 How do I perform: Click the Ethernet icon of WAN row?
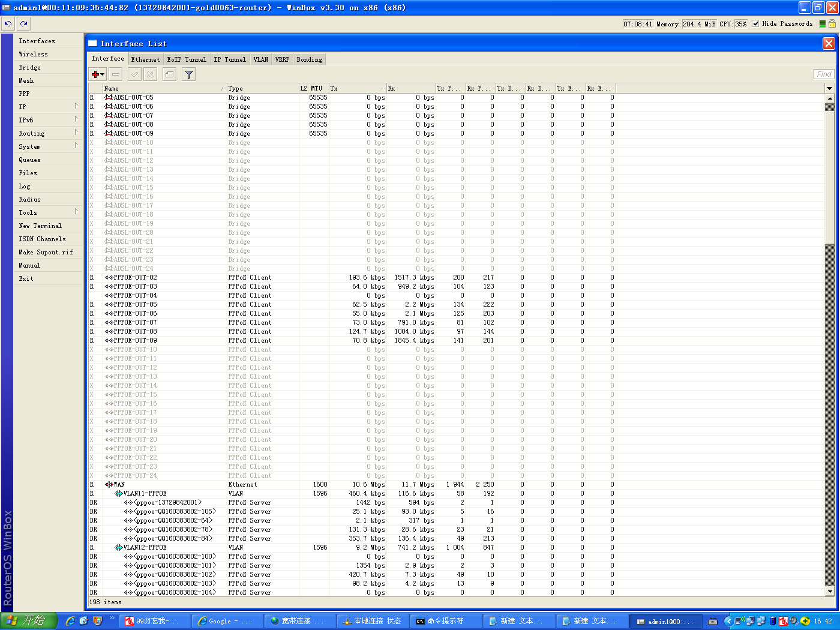(x=109, y=484)
